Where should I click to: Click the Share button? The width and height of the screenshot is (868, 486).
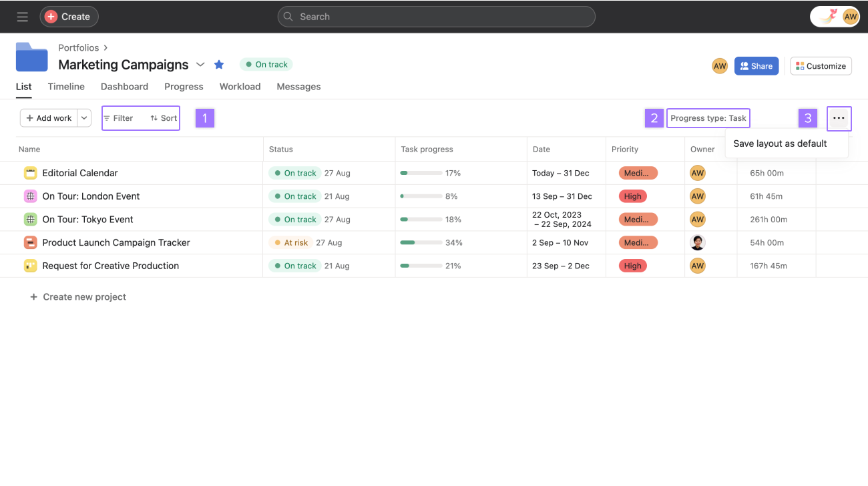coord(756,65)
